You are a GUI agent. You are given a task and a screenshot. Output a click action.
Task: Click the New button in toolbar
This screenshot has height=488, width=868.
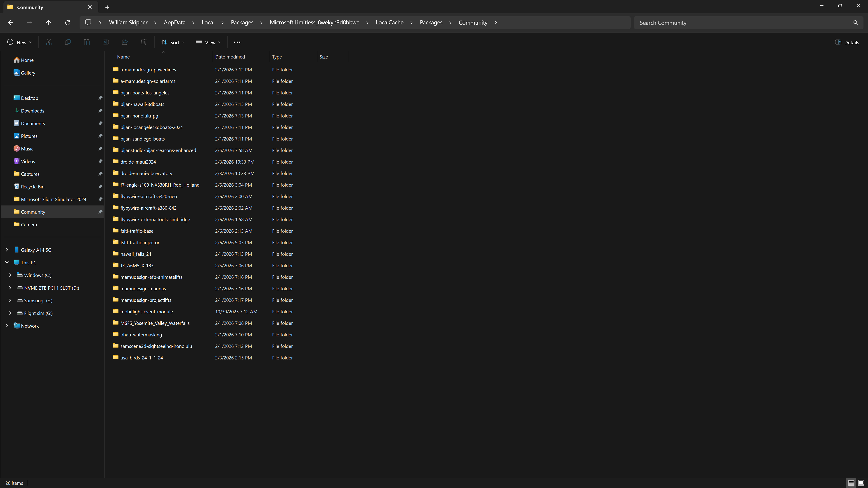(x=19, y=42)
